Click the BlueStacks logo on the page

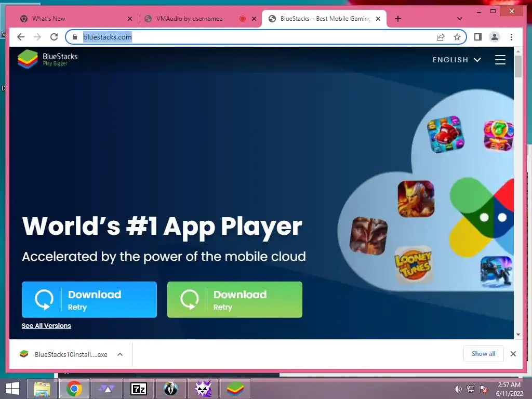tap(47, 59)
